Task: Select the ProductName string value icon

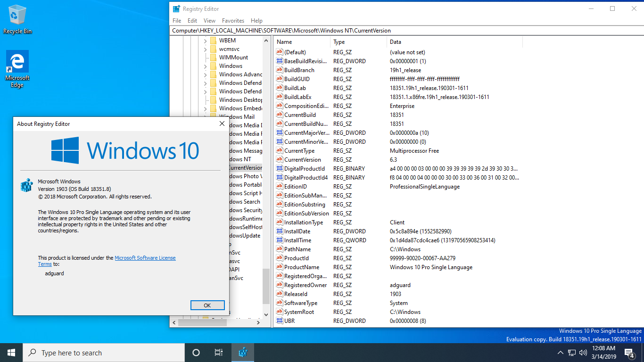Action: pos(280,267)
